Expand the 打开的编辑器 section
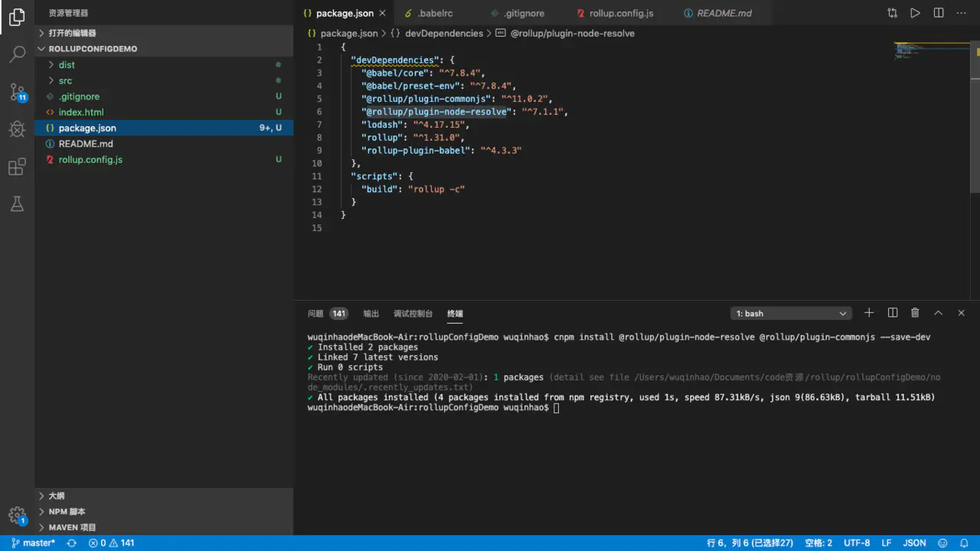Image resolution: width=980 pixels, height=551 pixels. click(164, 33)
